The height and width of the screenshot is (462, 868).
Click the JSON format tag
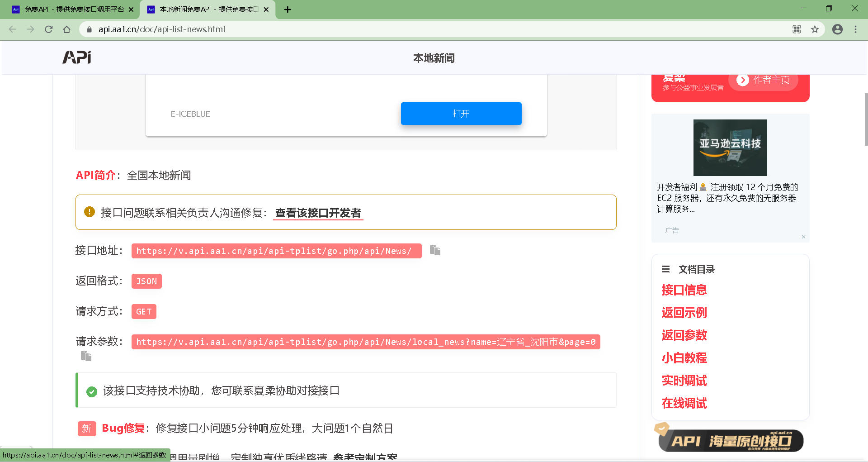(x=146, y=281)
